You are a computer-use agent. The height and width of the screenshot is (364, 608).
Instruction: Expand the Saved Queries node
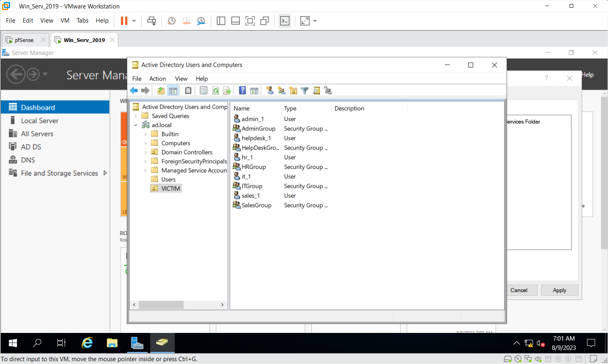point(136,116)
